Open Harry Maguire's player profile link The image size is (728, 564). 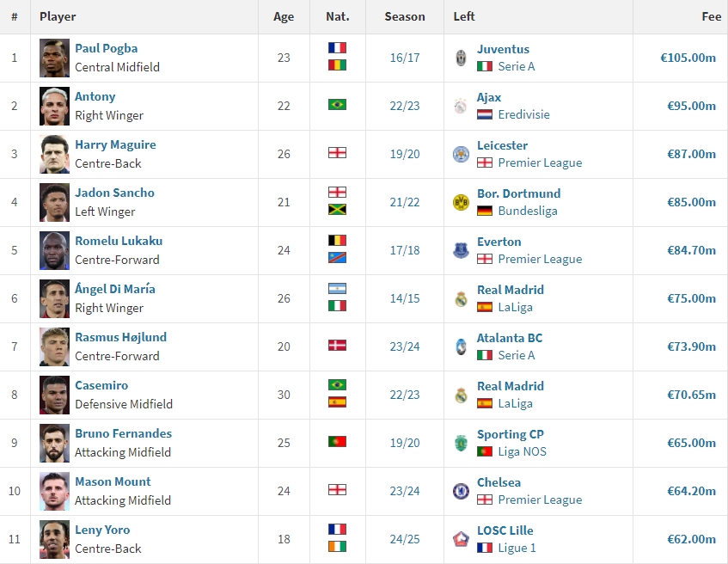(115, 144)
